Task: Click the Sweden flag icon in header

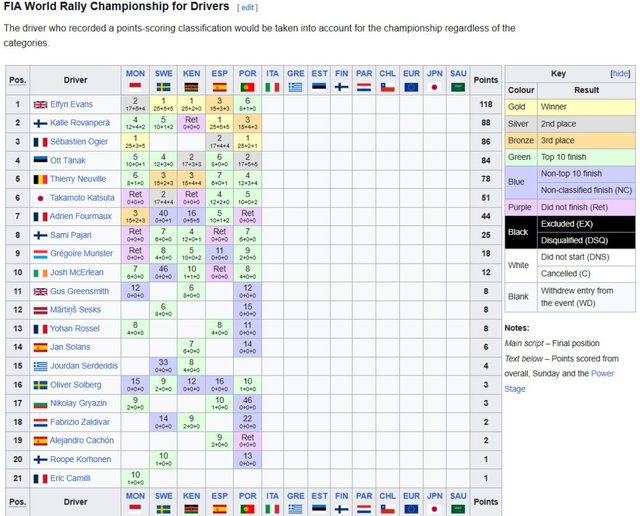Action: pos(163,87)
